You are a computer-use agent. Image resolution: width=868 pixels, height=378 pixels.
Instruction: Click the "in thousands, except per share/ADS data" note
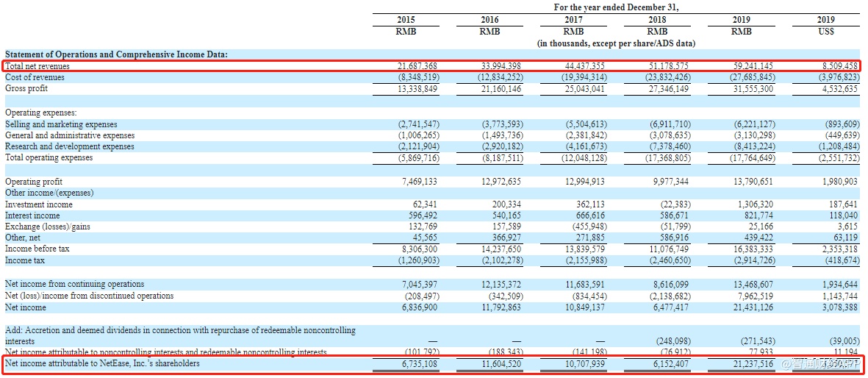click(x=616, y=43)
